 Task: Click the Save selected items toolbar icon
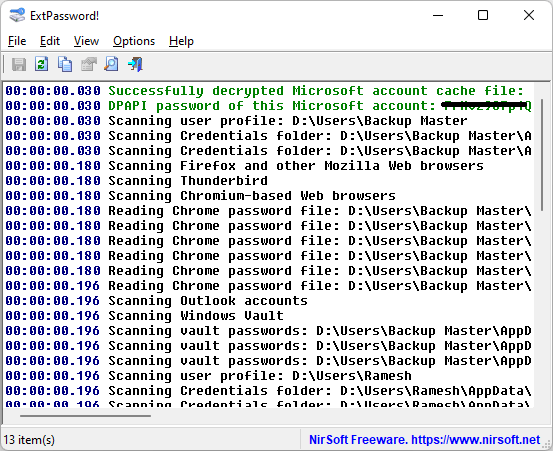19,65
